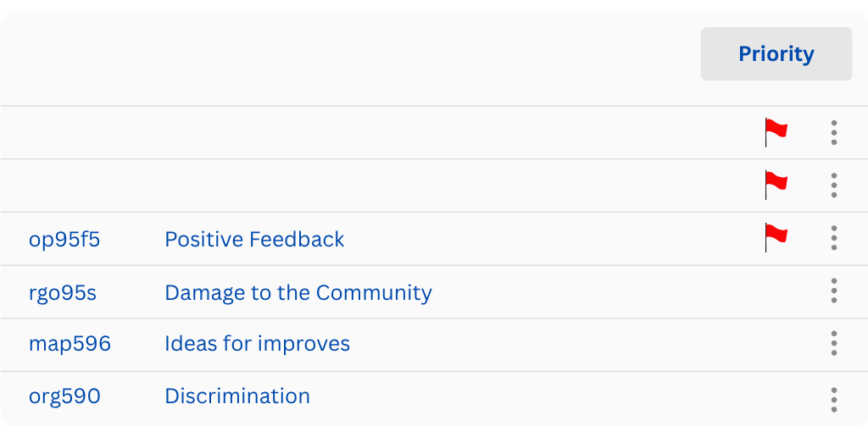
Task: Open the Damage to the Community item
Action: 298,293
